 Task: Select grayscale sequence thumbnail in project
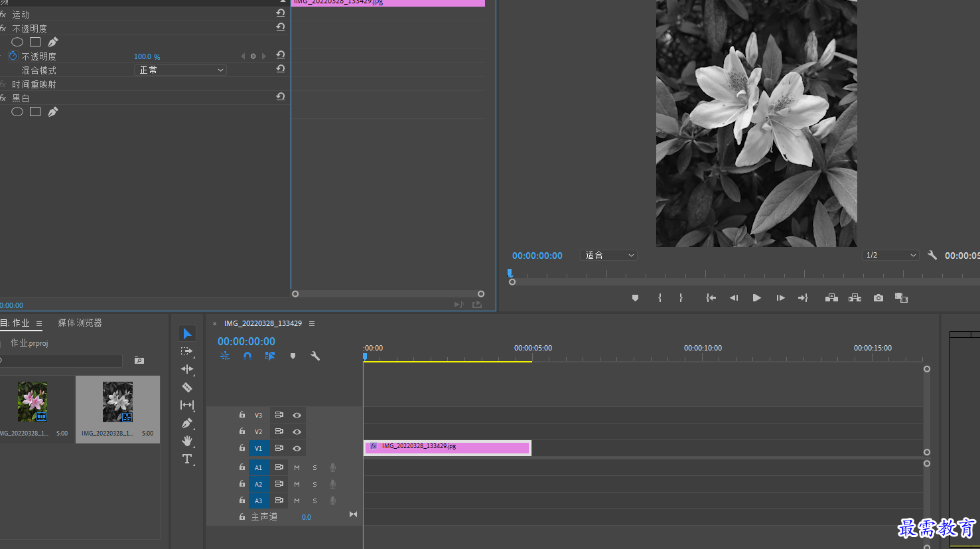[x=117, y=402]
